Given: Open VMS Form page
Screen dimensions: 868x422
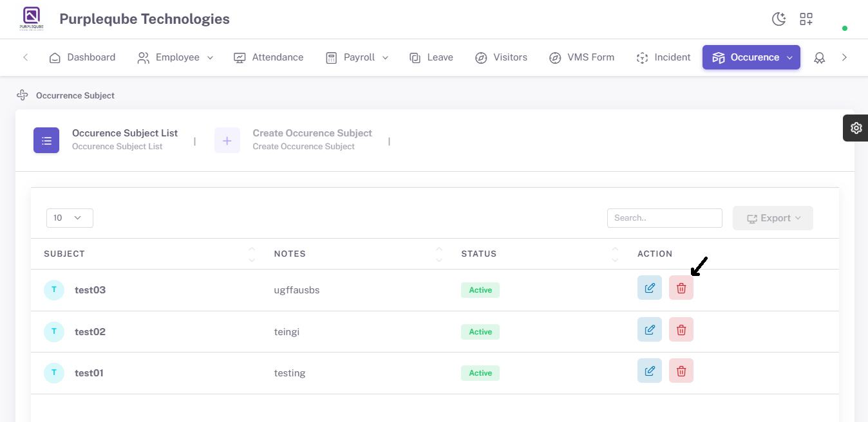Looking at the screenshot, I should click(581, 57).
